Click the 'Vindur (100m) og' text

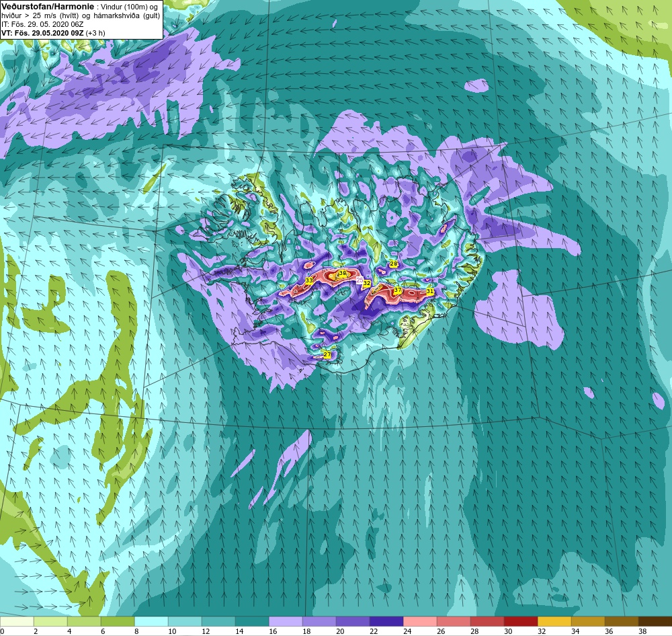click(x=128, y=7)
